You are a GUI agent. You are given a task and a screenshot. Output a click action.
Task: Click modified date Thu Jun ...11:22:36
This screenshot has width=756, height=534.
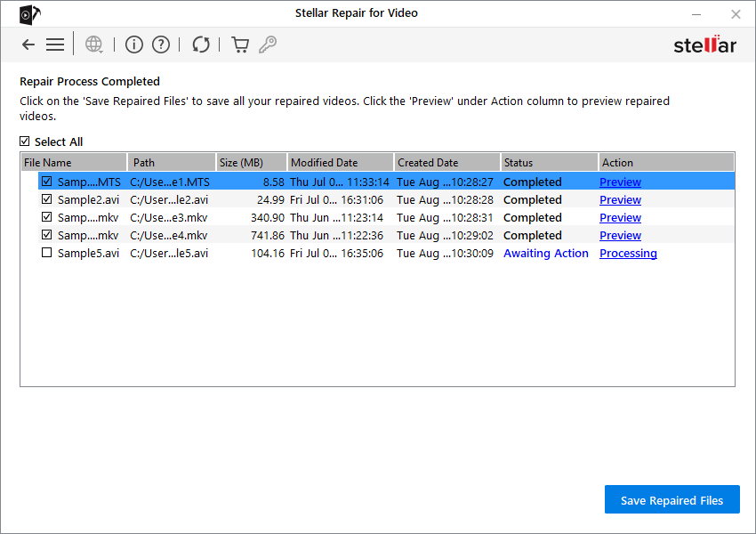click(x=336, y=235)
